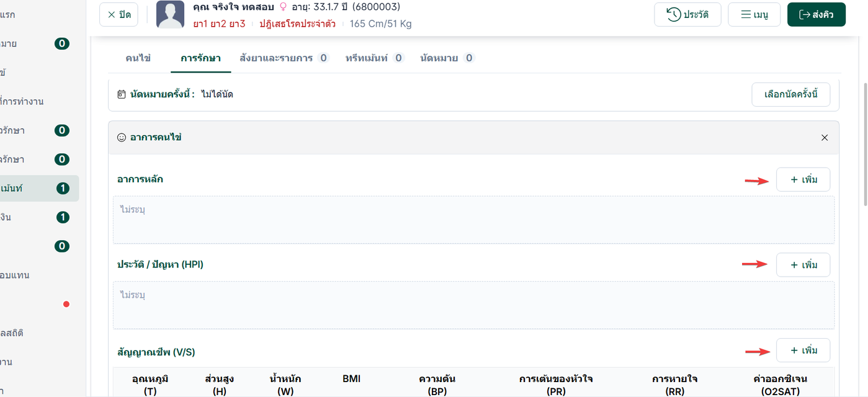This screenshot has width=868, height=397.
Task: Add new สัญญาณชีพ (V/S) record
Action: pos(803,350)
